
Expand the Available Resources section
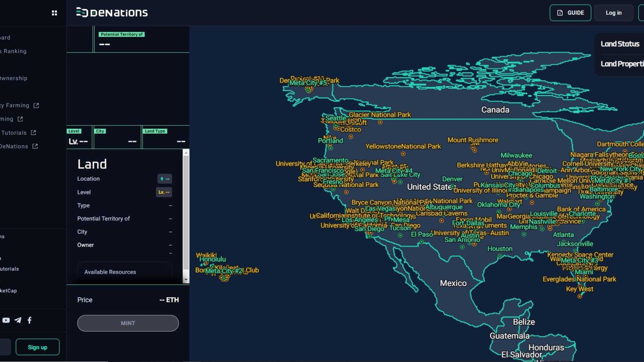124,272
